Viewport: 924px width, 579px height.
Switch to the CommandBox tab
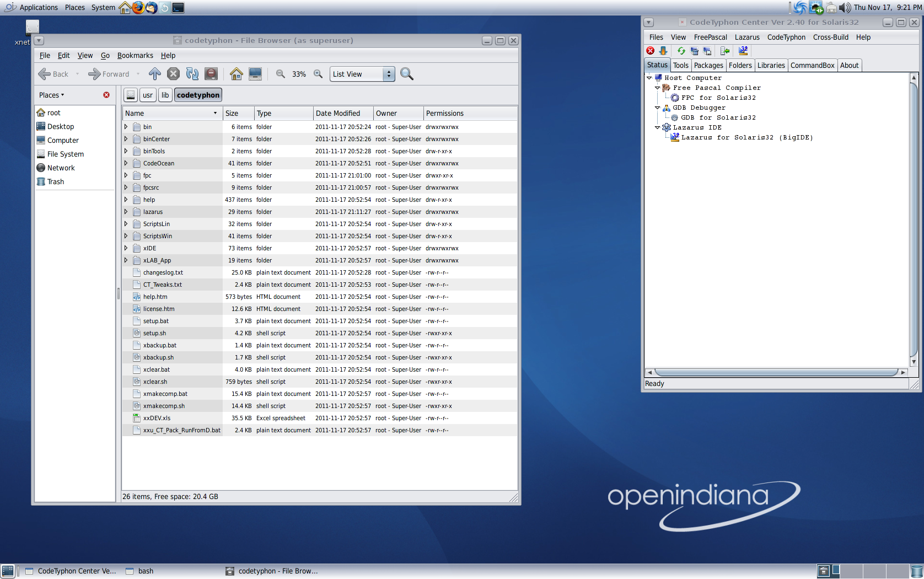tap(812, 65)
